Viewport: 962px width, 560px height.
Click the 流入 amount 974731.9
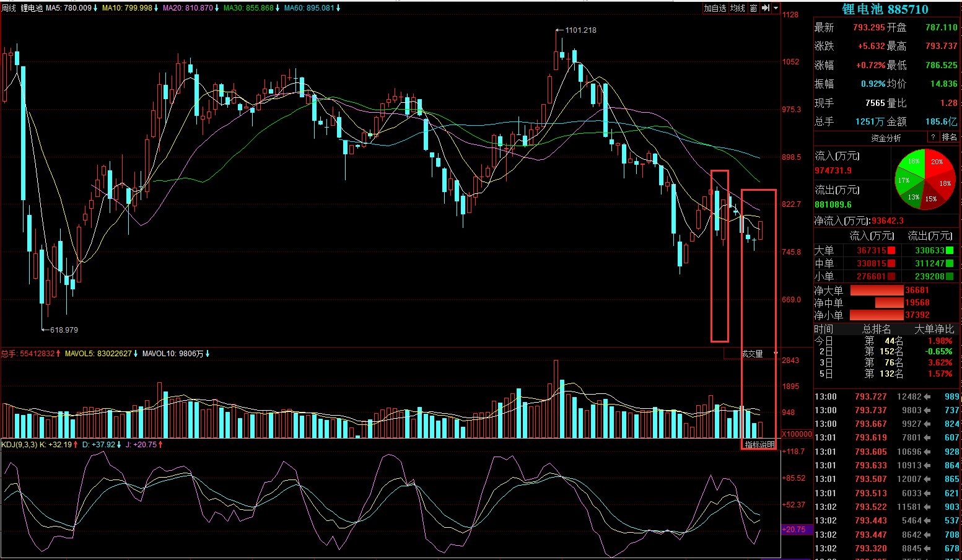[833, 170]
